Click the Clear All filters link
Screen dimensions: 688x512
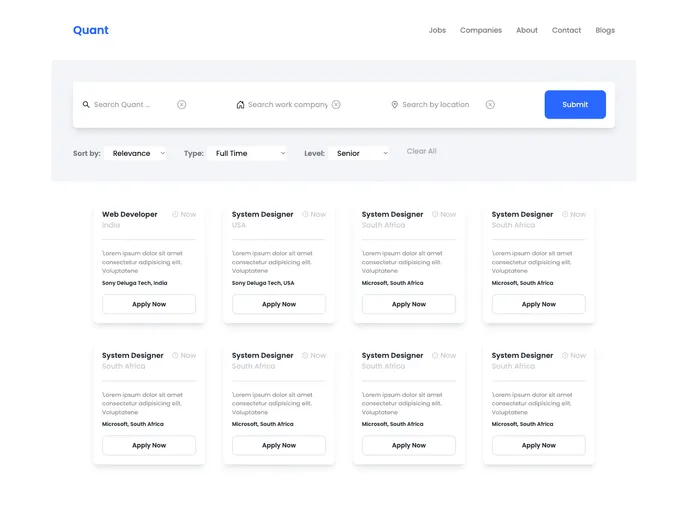pyautogui.click(x=421, y=152)
